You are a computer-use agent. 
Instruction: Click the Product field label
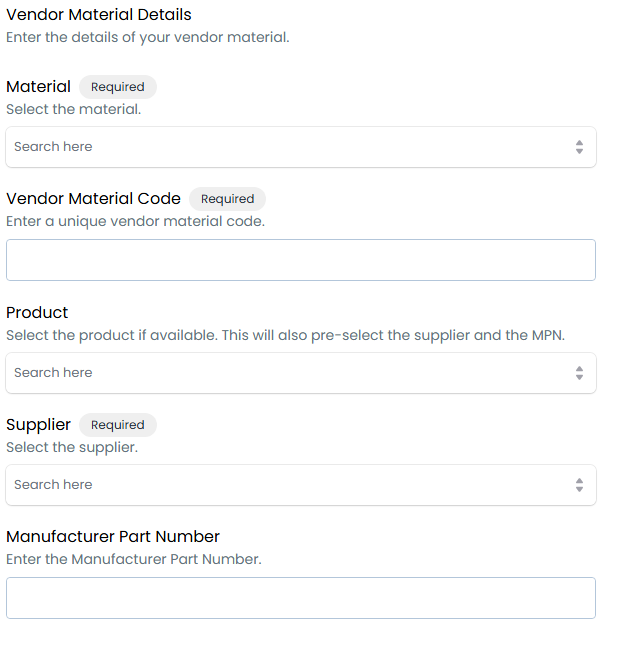point(37,312)
